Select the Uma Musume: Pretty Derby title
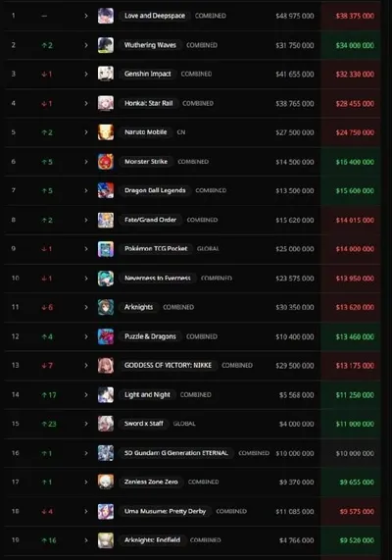Image resolution: width=392 pixels, height=560 pixels. point(165,511)
